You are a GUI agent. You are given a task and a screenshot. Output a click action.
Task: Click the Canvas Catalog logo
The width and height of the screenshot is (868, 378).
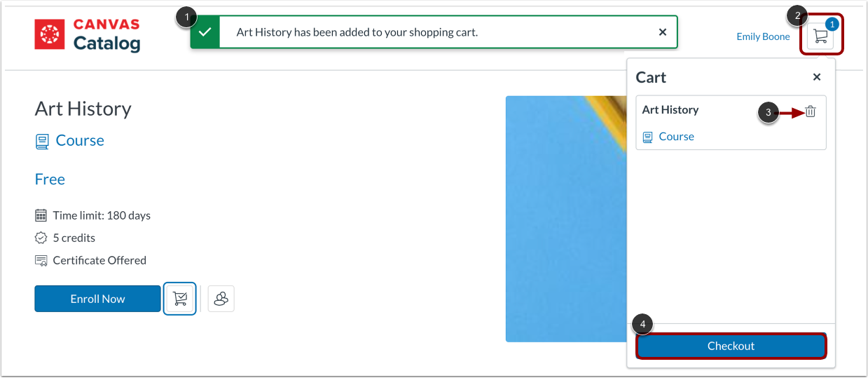pyautogui.click(x=88, y=35)
